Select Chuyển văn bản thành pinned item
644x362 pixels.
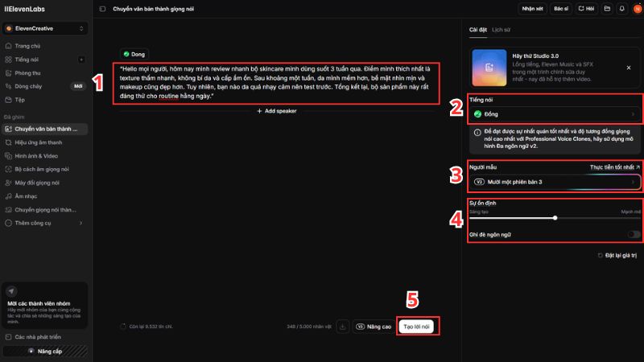(x=45, y=129)
